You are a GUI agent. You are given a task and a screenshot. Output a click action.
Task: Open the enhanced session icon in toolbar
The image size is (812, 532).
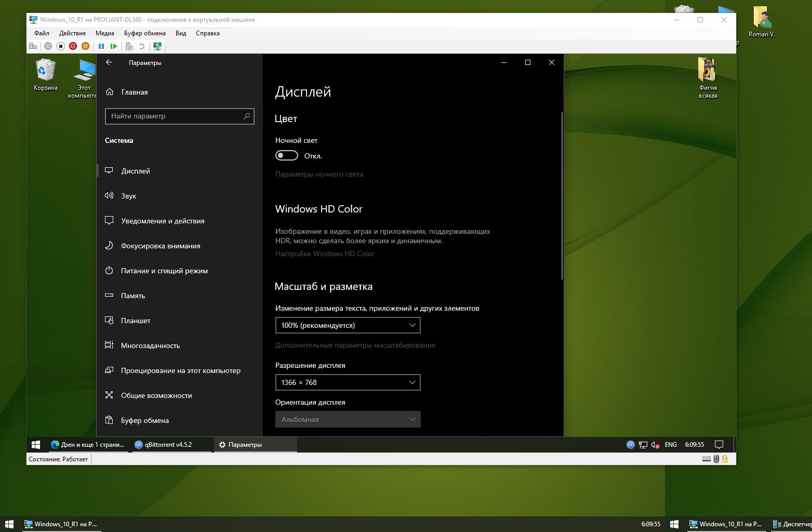[157, 46]
